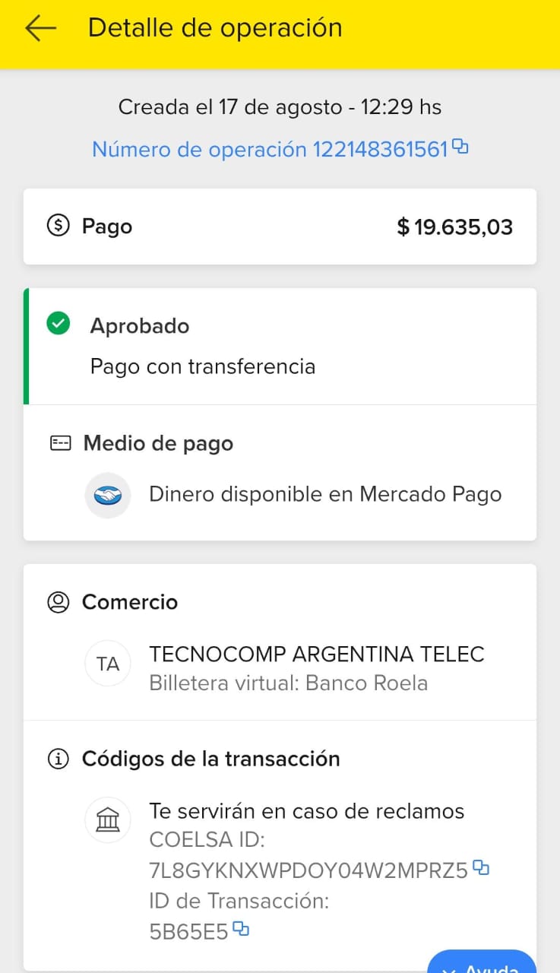The height and width of the screenshot is (973, 560).
Task: Tap the dollar icon next to Pago
Action: click(x=58, y=226)
